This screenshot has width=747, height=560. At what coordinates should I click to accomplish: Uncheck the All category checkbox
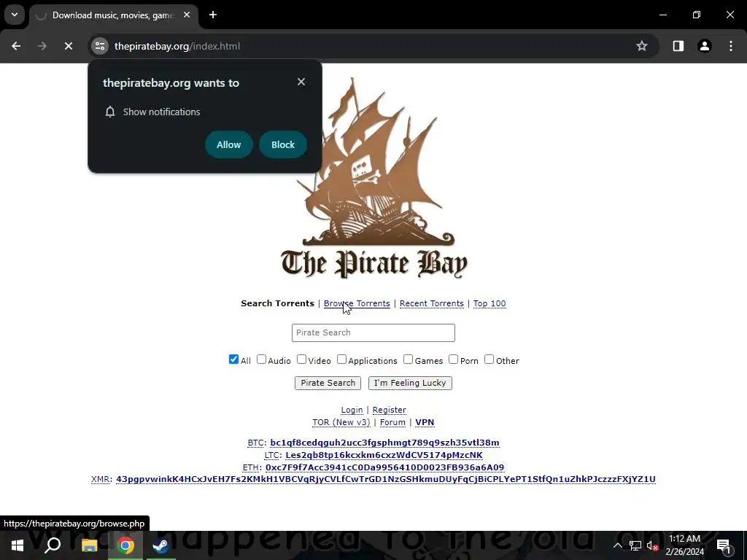click(233, 359)
